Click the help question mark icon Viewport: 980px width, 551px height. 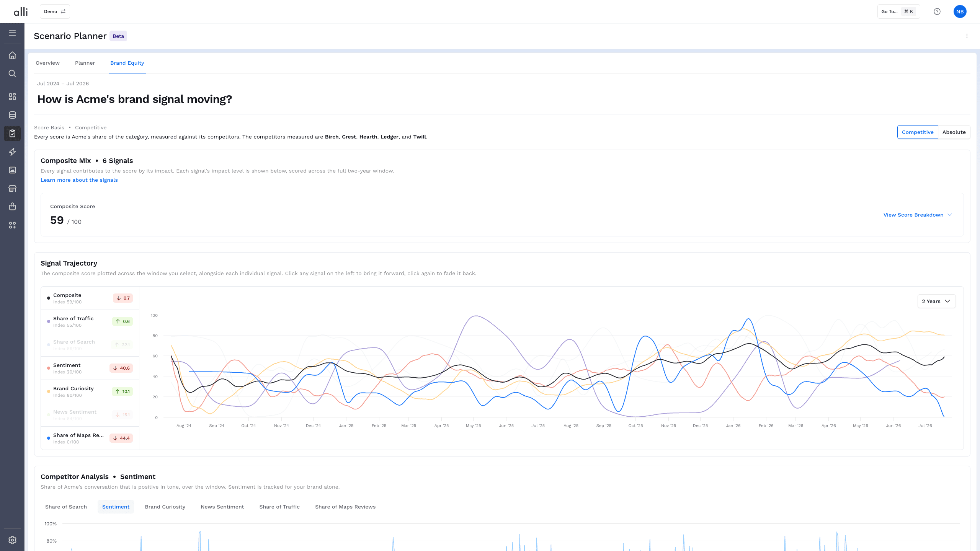click(937, 11)
